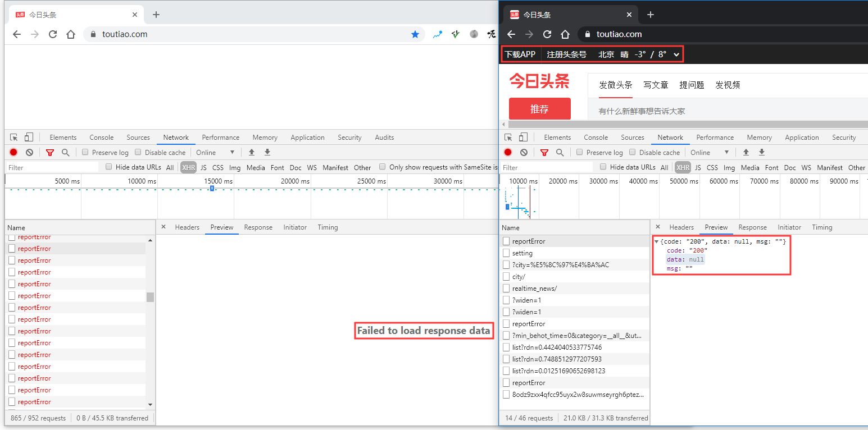Click the red 推荐 button

coord(539,109)
